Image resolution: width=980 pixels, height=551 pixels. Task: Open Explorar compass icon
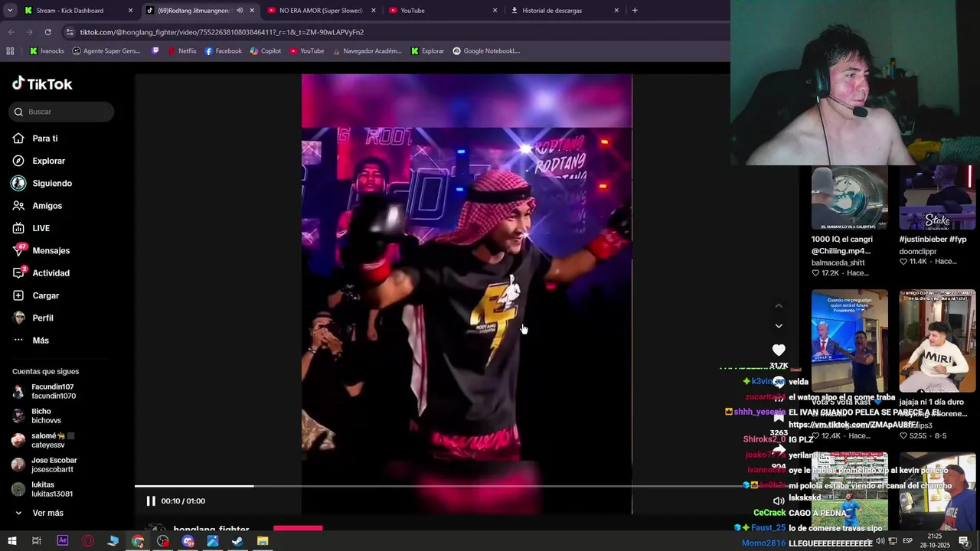click(18, 161)
